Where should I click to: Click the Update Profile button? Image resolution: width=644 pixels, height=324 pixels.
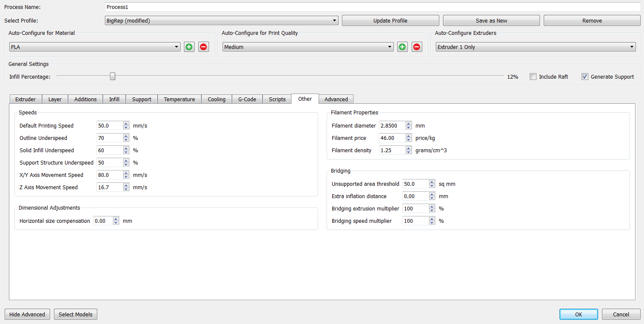click(x=390, y=20)
